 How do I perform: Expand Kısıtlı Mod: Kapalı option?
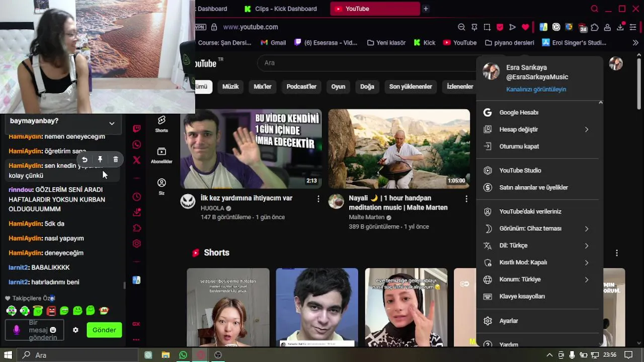pos(587,262)
